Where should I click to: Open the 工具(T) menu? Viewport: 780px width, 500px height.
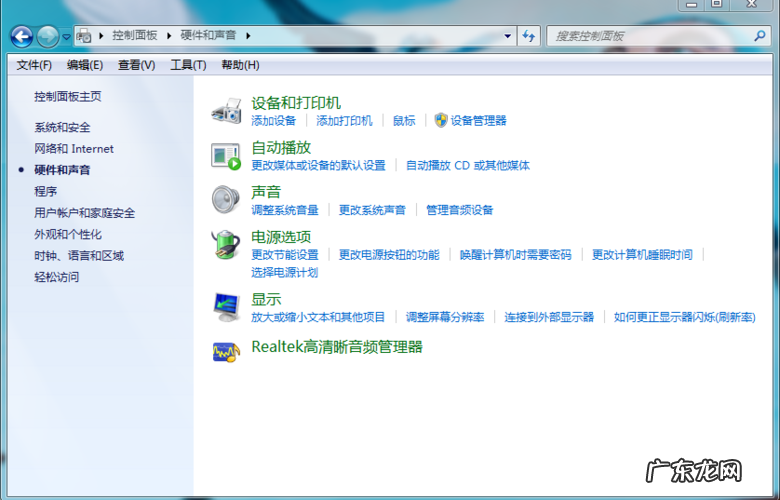[188, 65]
